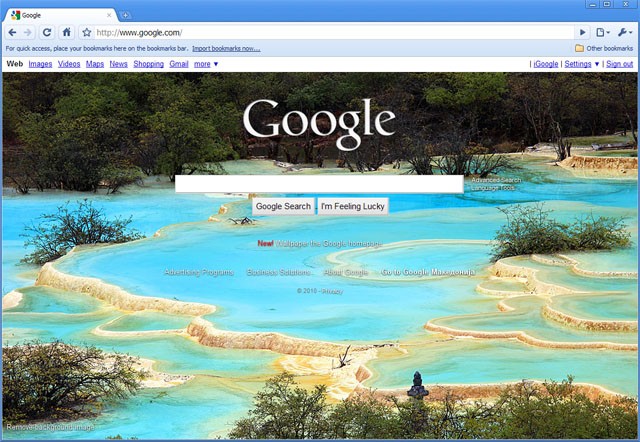
Task: Click the I'm Feeling Lucky button
Action: 353,206
